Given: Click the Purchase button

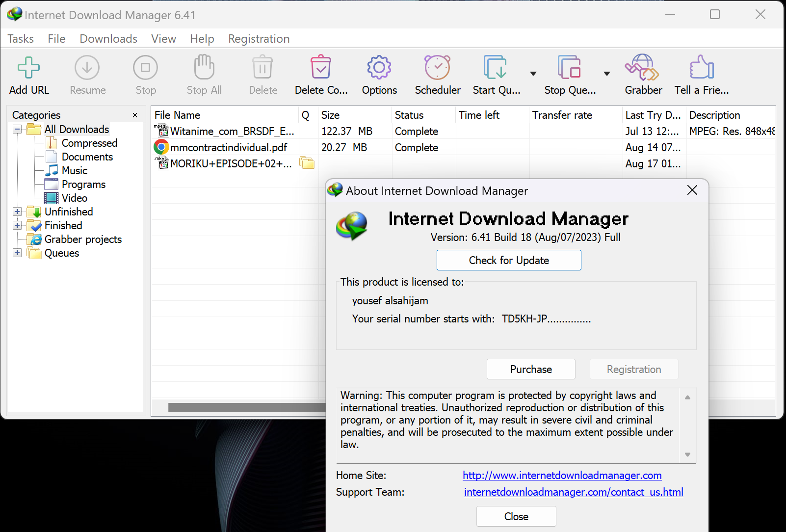Looking at the screenshot, I should 531,369.
